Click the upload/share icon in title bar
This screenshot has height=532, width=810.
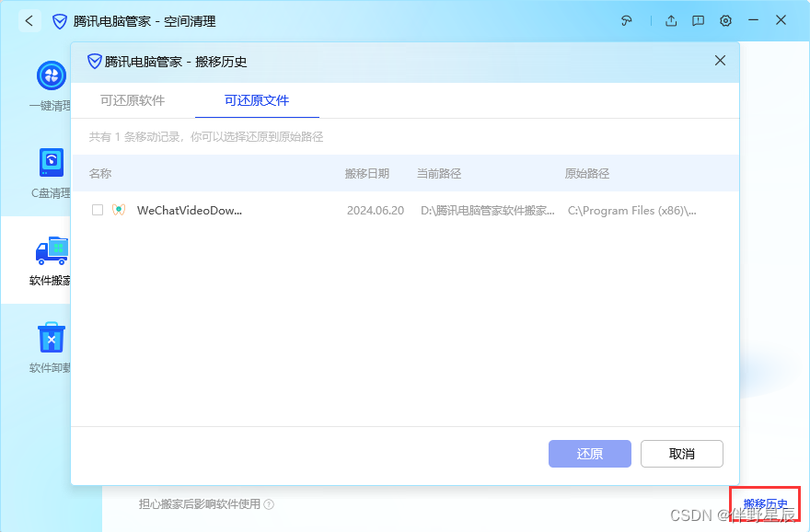(670, 20)
